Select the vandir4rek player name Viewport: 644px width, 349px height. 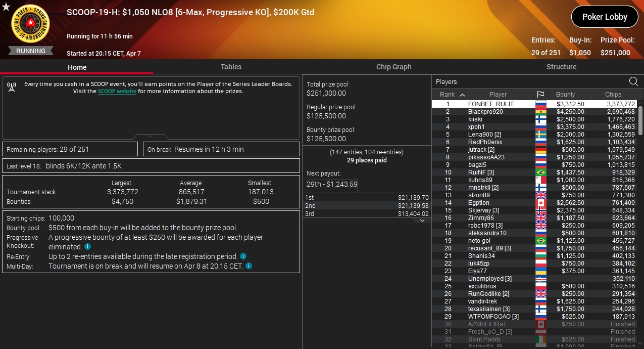pyautogui.click(x=483, y=301)
